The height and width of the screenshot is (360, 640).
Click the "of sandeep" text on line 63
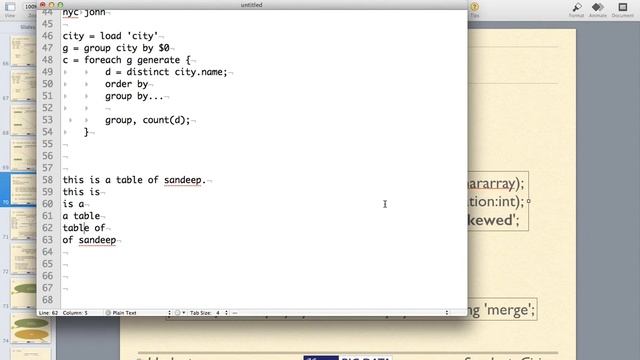click(x=89, y=240)
